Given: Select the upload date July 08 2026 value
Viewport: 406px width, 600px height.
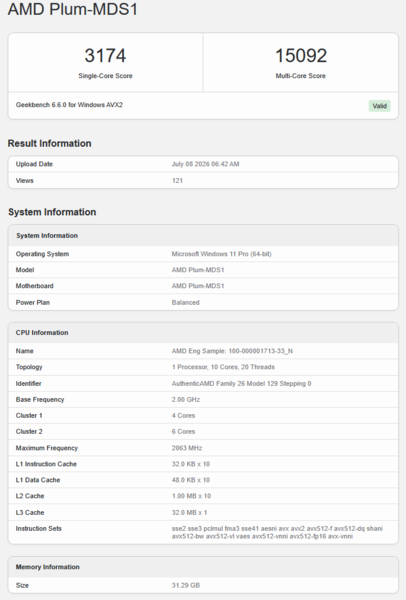Looking at the screenshot, I should click(205, 164).
